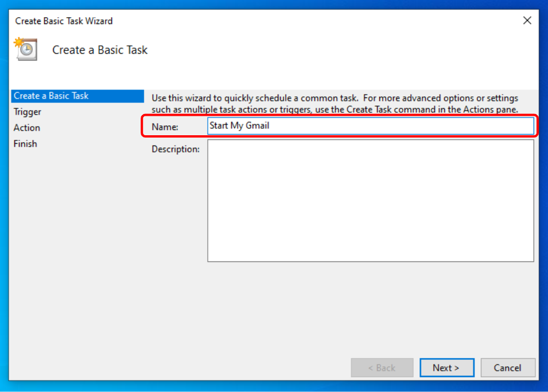Viewport: 548px width, 392px height.
Task: Click the Description: label
Action: tap(176, 150)
